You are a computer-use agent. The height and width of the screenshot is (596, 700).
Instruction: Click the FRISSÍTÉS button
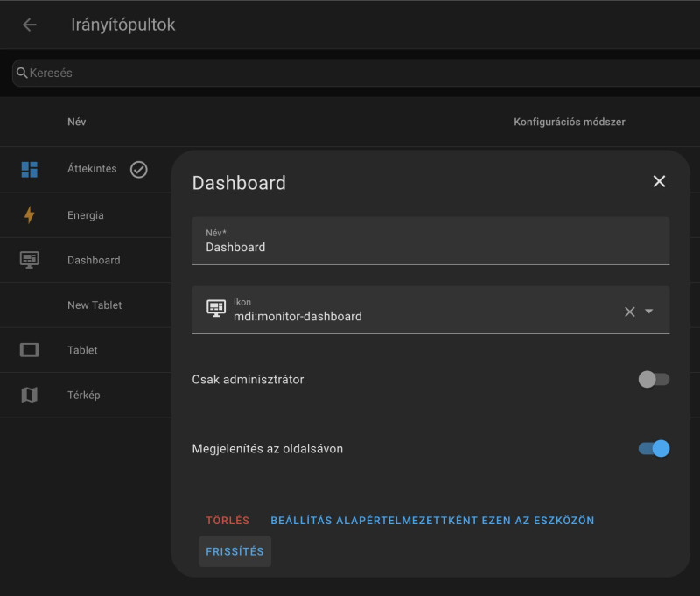click(234, 551)
